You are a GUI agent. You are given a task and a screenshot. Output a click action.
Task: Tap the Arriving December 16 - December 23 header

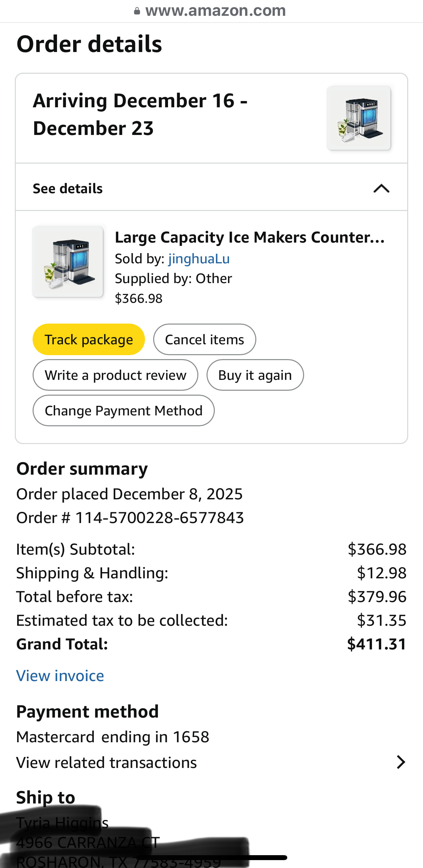140,115
